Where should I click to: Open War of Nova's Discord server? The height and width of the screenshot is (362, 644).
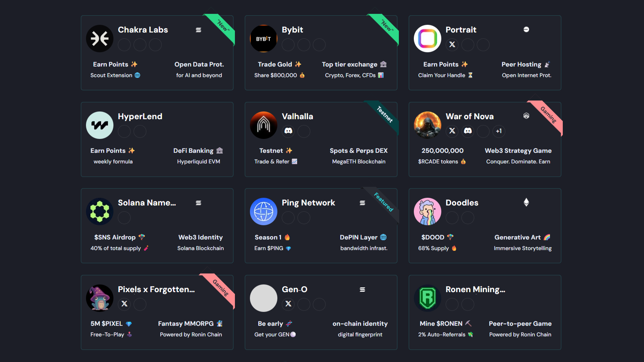tap(468, 131)
